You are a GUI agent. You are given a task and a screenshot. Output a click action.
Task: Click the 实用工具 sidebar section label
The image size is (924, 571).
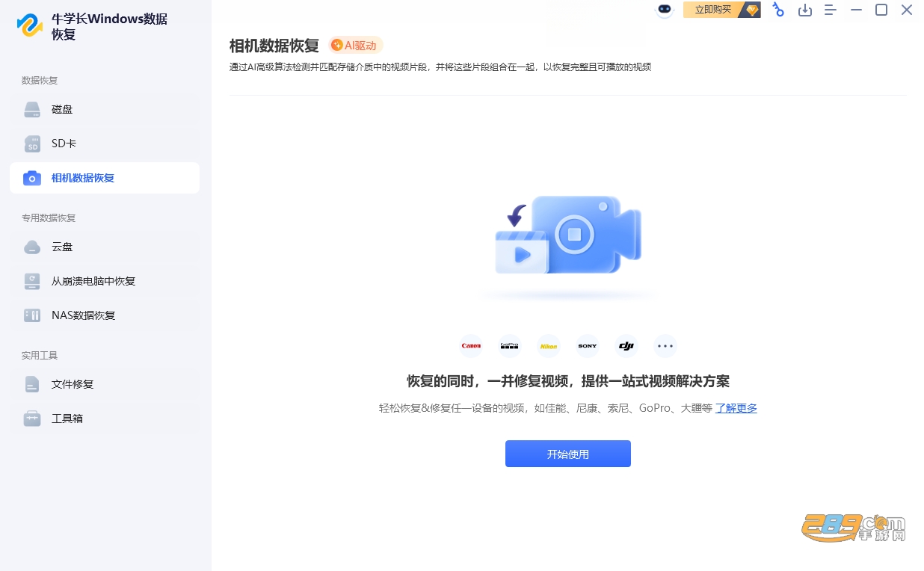(x=40, y=356)
